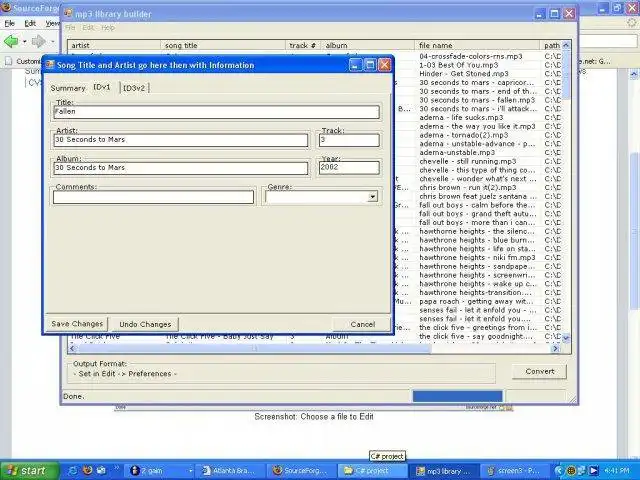The width and height of the screenshot is (640, 480).
Task: Switch to the Summary tab
Action: coord(68,88)
